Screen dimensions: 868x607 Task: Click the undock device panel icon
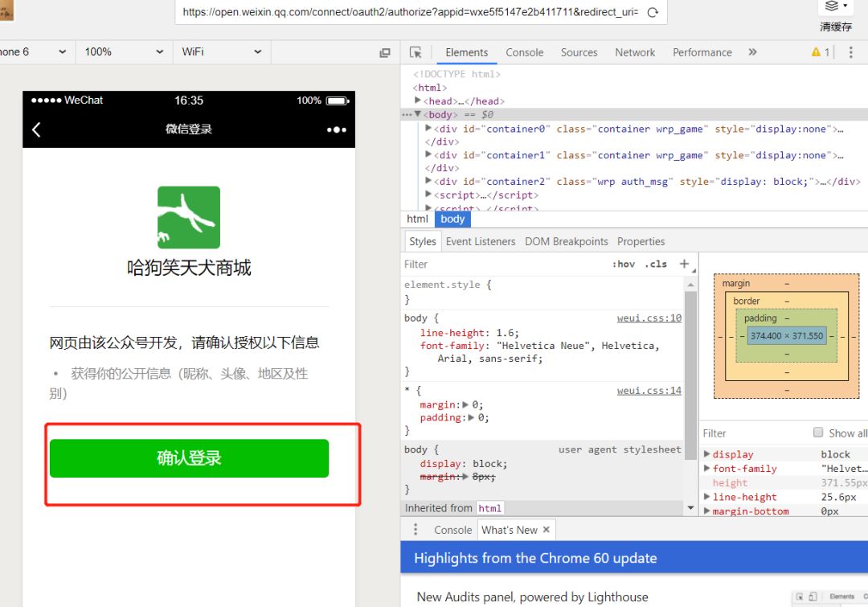pos(385,52)
